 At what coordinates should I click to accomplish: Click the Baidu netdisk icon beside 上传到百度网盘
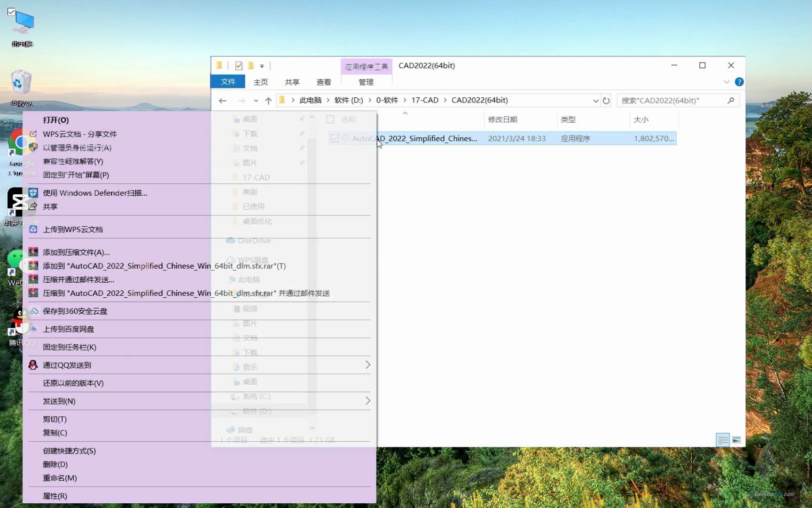coord(33,329)
